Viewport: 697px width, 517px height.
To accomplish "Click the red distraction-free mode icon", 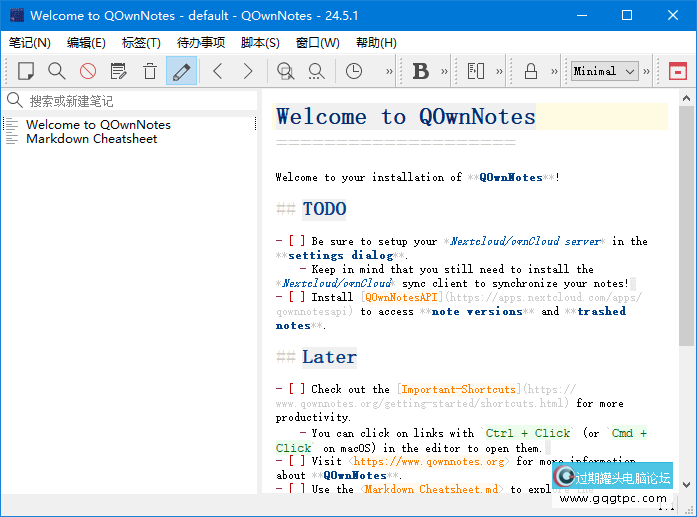I will (677, 71).
